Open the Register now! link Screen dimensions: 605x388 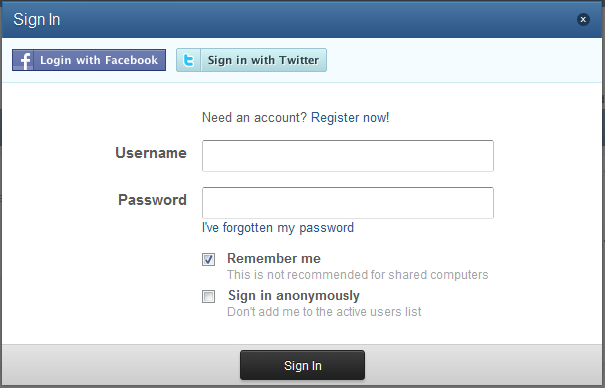point(350,117)
